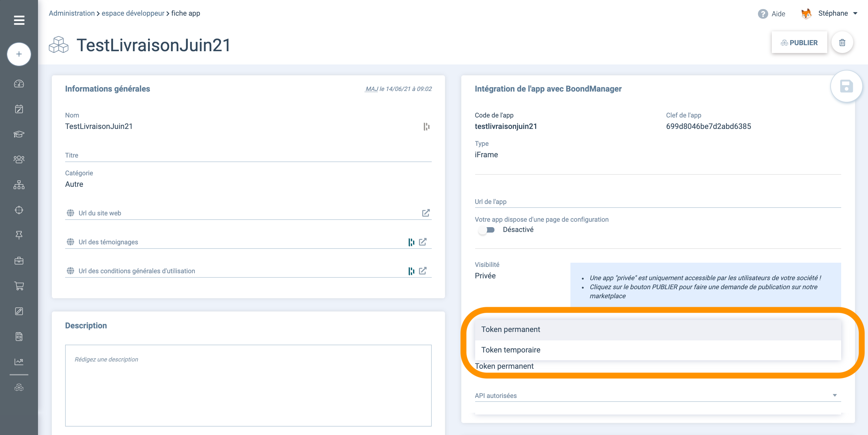Click the translation icon beside Nom field
This screenshot has width=868, height=435.
tap(427, 126)
